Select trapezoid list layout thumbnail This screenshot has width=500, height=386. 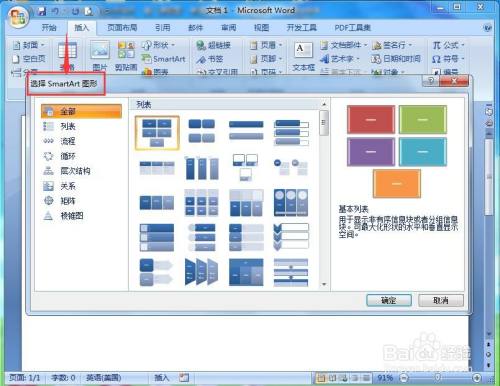pos(201,272)
